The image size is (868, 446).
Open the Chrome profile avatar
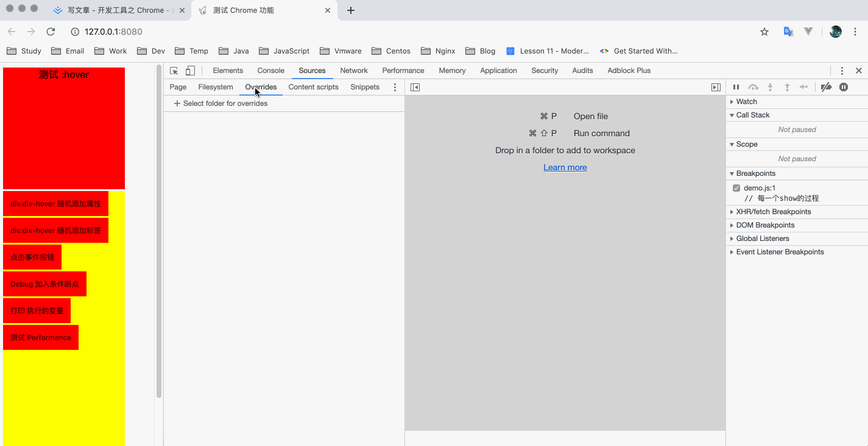point(836,32)
